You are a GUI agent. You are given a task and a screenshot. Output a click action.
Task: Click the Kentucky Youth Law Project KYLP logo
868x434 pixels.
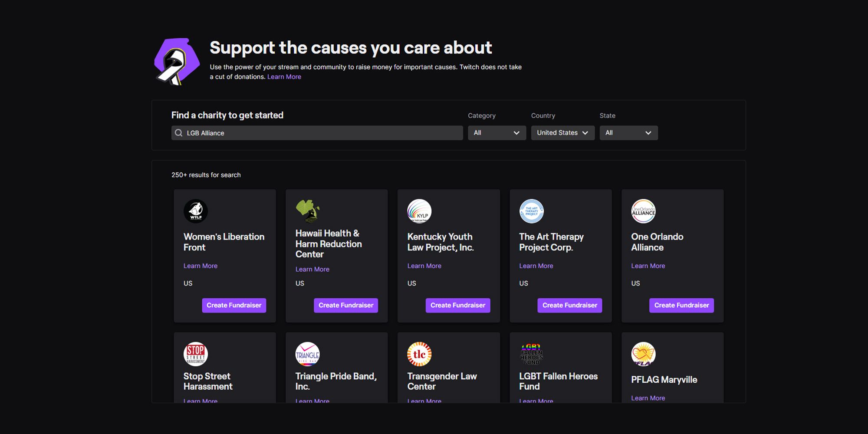419,211
